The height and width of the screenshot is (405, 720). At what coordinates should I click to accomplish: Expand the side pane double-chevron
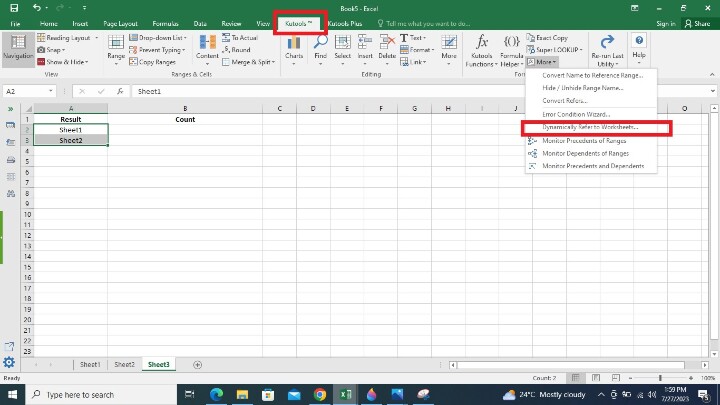tap(10, 109)
